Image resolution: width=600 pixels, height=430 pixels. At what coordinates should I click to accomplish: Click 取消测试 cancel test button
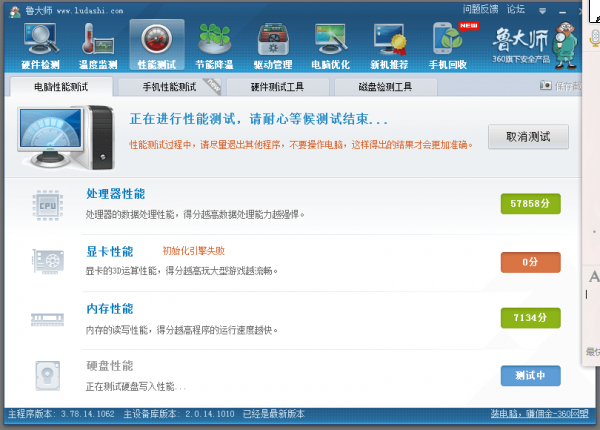coord(528,137)
